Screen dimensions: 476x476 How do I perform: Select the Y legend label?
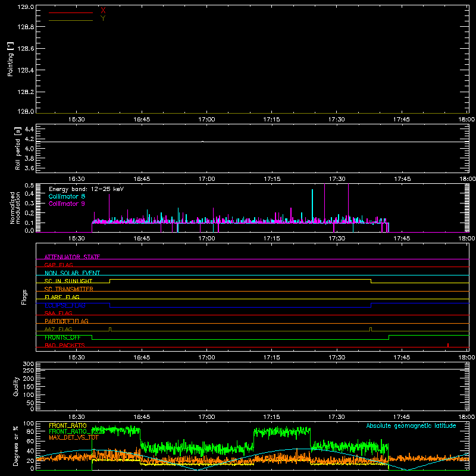[x=103, y=18]
